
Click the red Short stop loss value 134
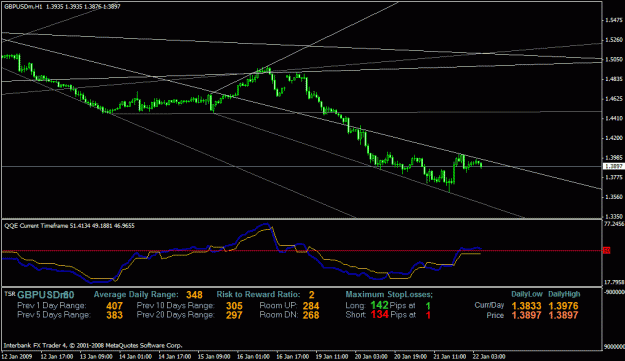[x=379, y=315]
